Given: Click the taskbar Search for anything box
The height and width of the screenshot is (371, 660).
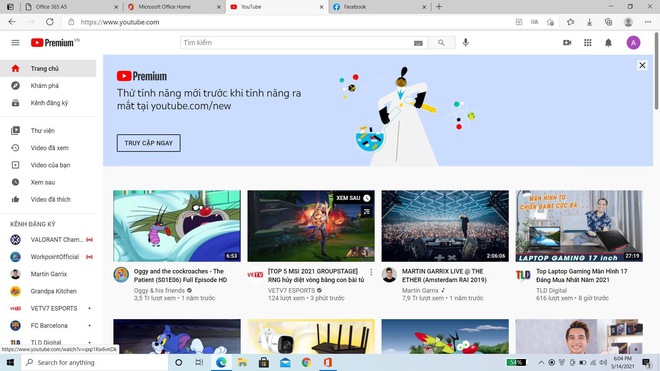Looking at the screenshot, I should point(94,362).
